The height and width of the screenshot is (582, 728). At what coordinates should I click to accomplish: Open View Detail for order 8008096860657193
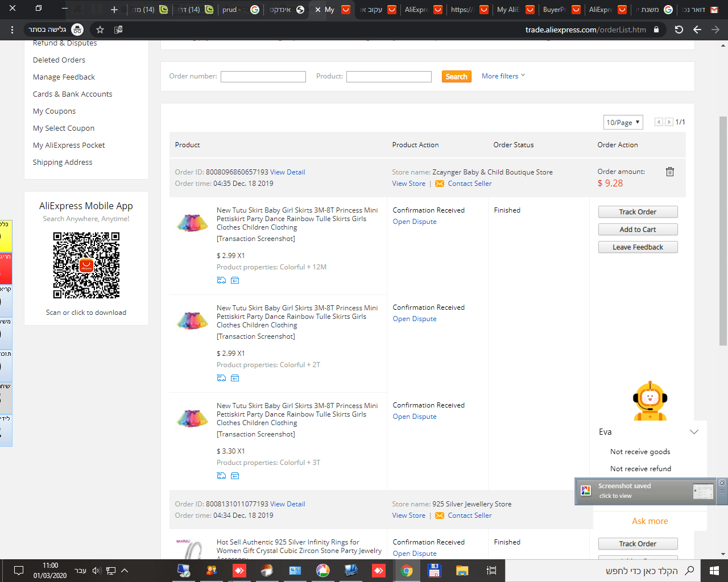click(287, 172)
